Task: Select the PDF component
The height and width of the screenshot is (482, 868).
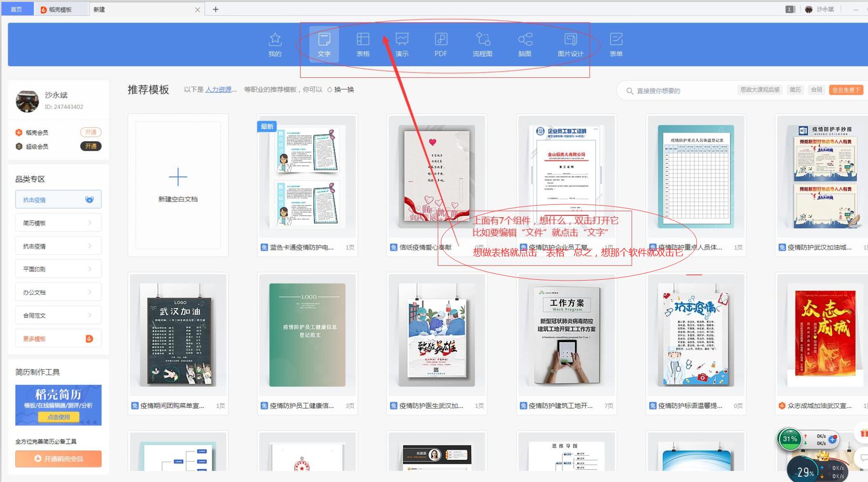Action: [x=441, y=44]
